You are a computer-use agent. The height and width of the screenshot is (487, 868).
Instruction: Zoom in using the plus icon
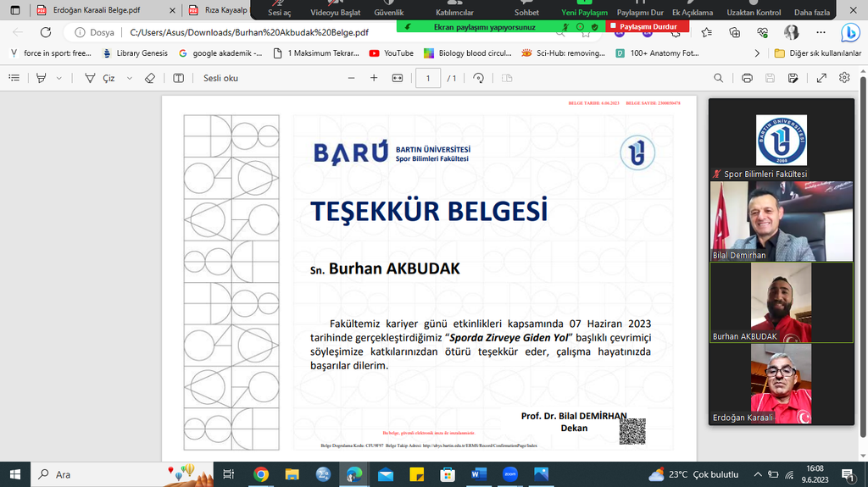[374, 78]
